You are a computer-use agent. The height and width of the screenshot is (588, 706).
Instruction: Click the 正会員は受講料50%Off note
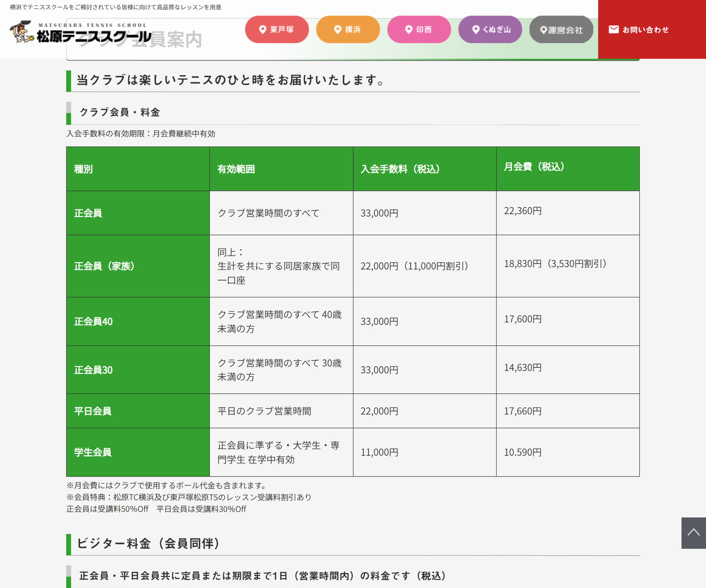pyautogui.click(x=156, y=509)
